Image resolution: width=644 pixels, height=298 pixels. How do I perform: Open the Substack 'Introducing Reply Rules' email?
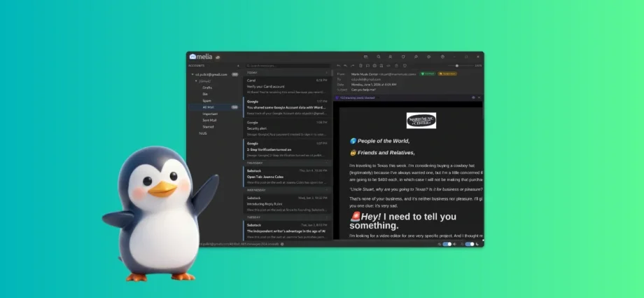(x=287, y=203)
